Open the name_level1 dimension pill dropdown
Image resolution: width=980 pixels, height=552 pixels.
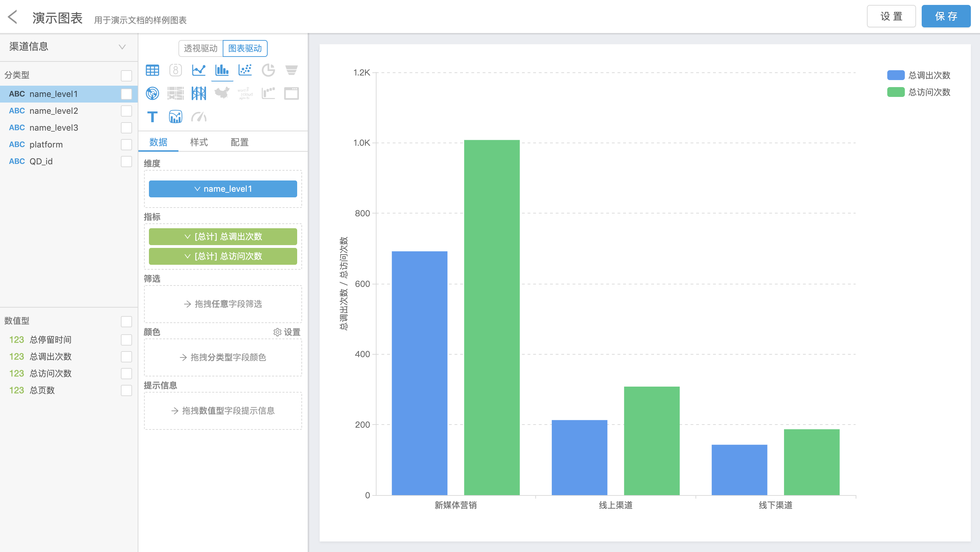[x=197, y=189]
